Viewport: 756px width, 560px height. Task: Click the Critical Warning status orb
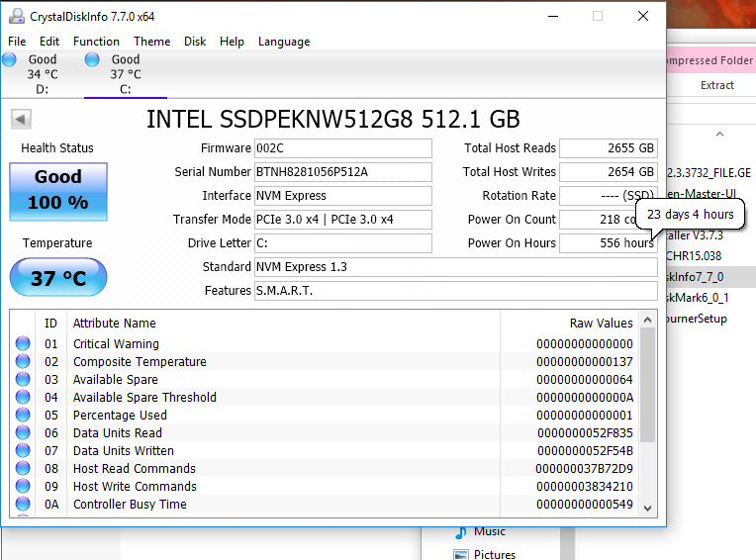tap(23, 344)
